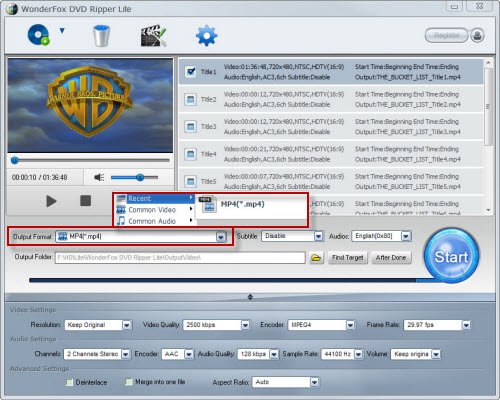Open the Channels dropdown
The width and height of the screenshot is (500, 400).
(125, 354)
